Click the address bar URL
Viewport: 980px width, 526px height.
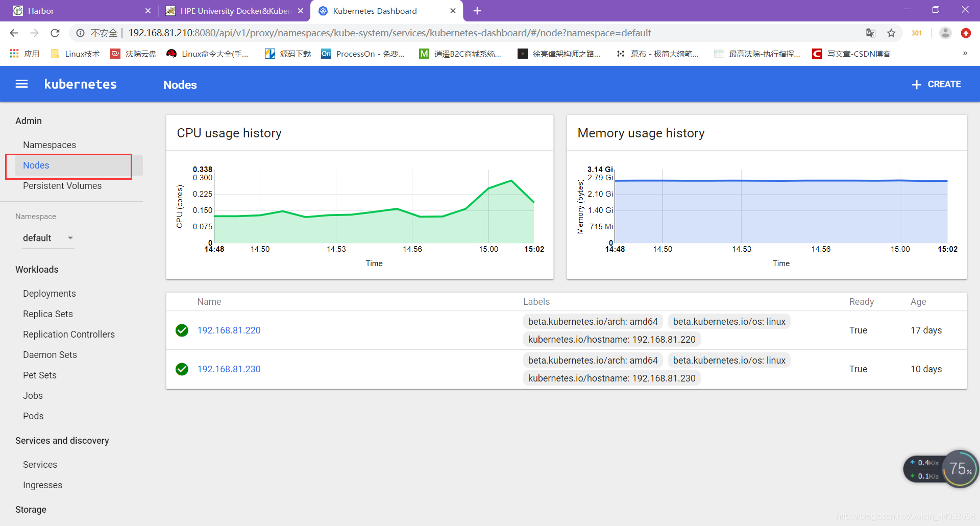tap(389, 33)
